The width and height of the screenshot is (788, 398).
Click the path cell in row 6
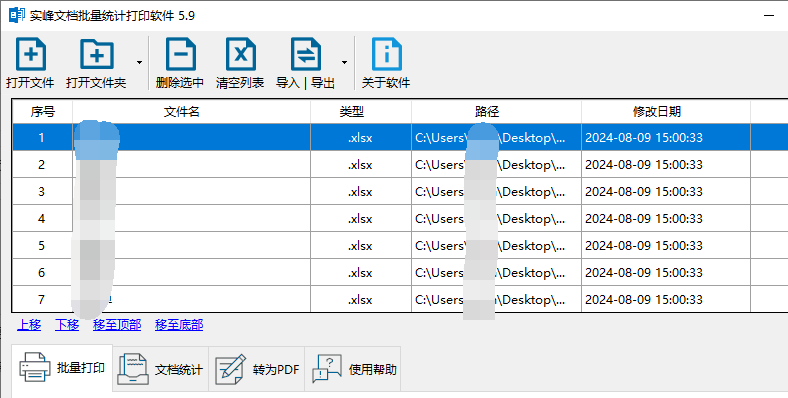[x=497, y=272]
